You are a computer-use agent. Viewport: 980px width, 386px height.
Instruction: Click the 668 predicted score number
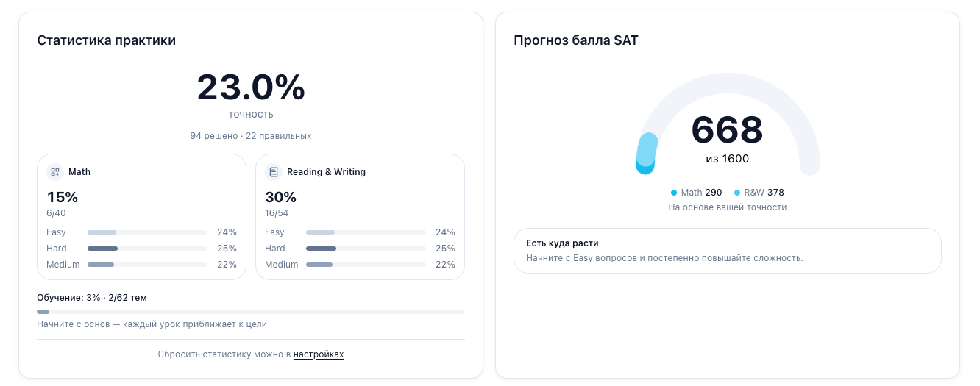(x=727, y=130)
